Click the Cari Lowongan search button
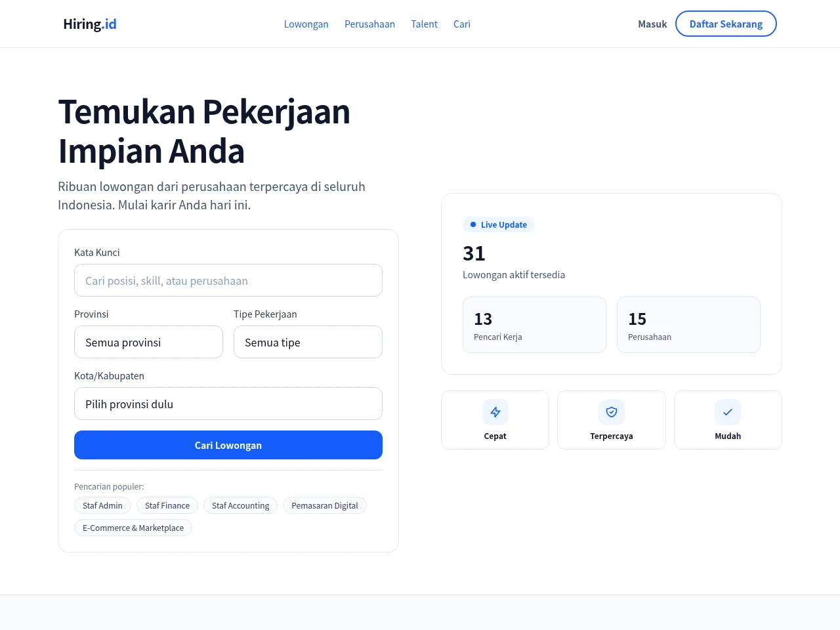The image size is (840, 630). click(x=228, y=445)
